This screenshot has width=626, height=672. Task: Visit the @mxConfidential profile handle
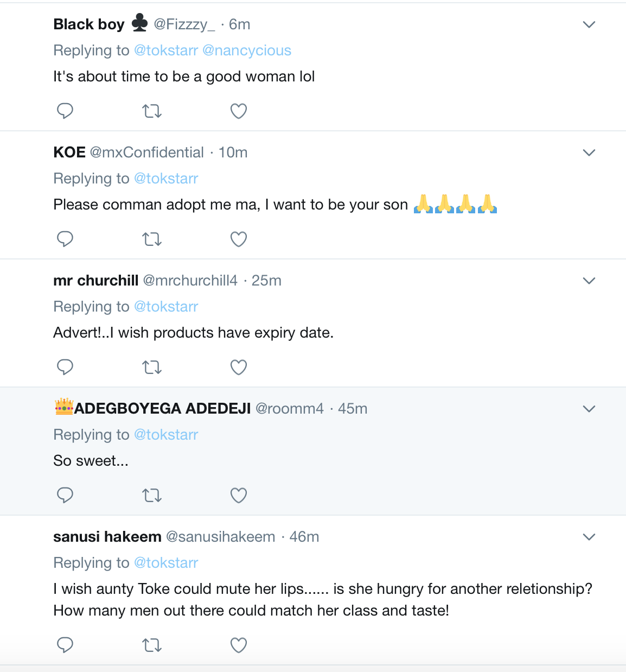tap(147, 153)
